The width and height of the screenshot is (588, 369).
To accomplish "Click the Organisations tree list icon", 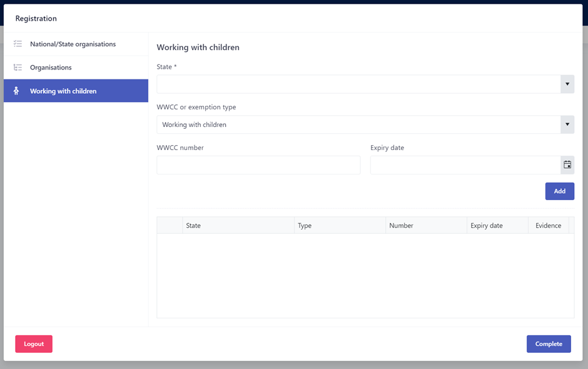I will (x=18, y=68).
